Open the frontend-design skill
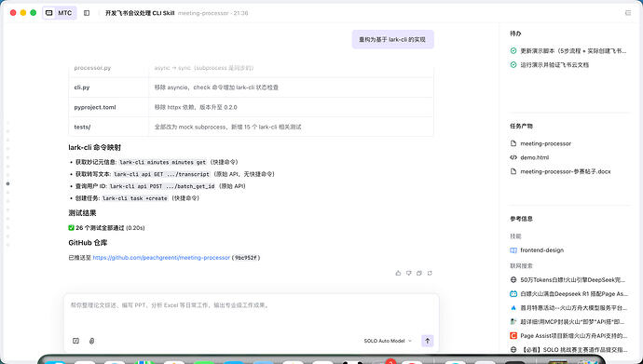 coord(541,250)
